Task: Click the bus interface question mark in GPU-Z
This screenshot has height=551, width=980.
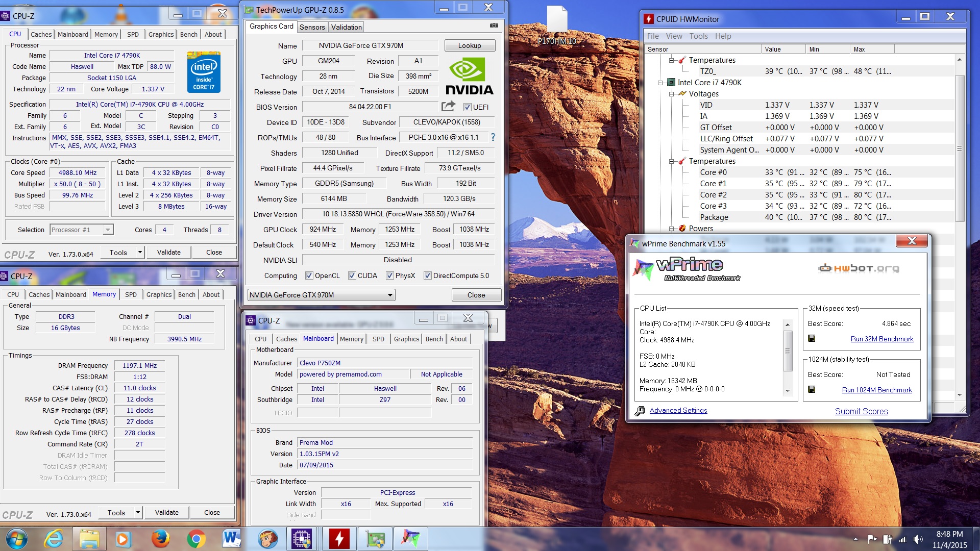Action: [493, 137]
